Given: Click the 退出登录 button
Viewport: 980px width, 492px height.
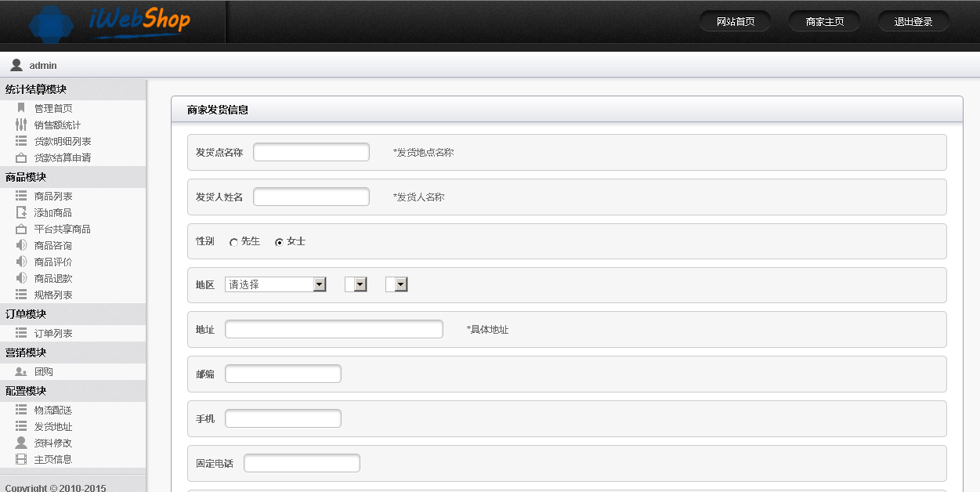Looking at the screenshot, I should (x=913, y=21).
